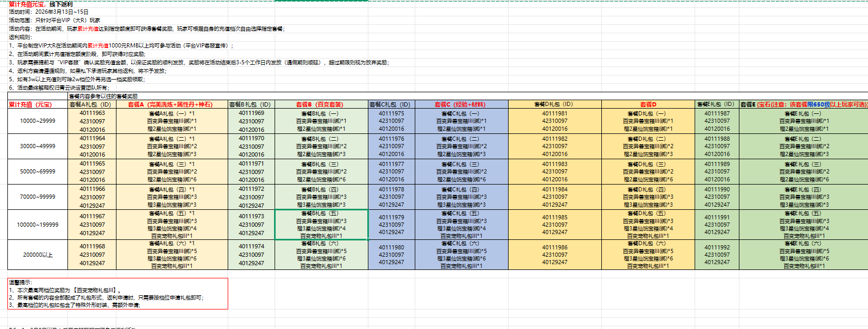Select the 温馨提示 red-bordered note box
The image size is (868, 329).
tap(118, 294)
